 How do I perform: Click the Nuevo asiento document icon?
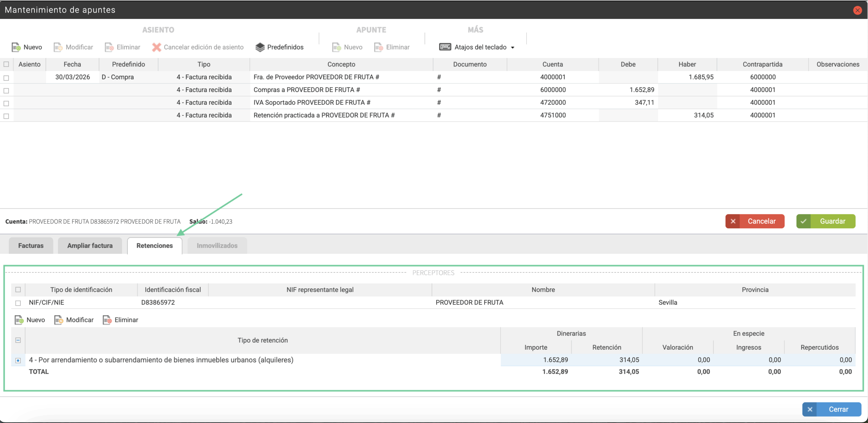tap(16, 47)
